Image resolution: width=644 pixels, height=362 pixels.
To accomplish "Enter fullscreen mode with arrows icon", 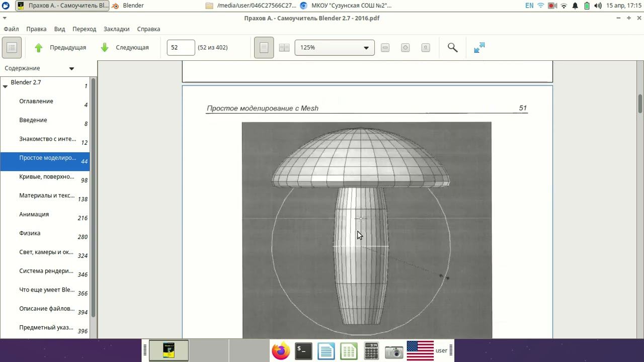I will [x=479, y=48].
